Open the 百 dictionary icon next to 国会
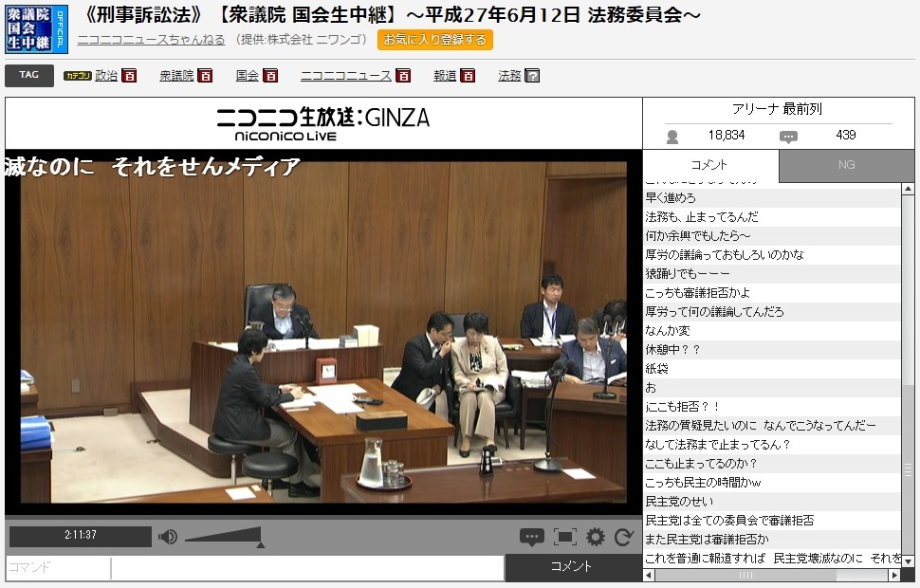Image resolution: width=920 pixels, height=588 pixels. coord(270,76)
